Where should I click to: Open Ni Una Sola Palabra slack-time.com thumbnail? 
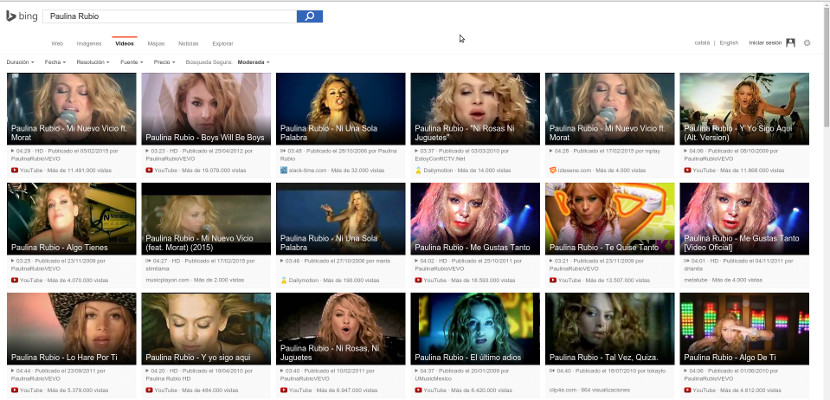click(340, 108)
